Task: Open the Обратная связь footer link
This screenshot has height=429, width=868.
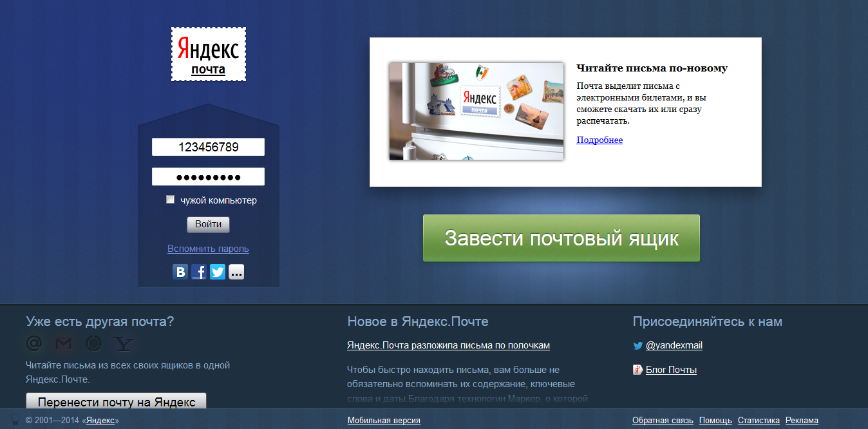Action: pos(663,420)
